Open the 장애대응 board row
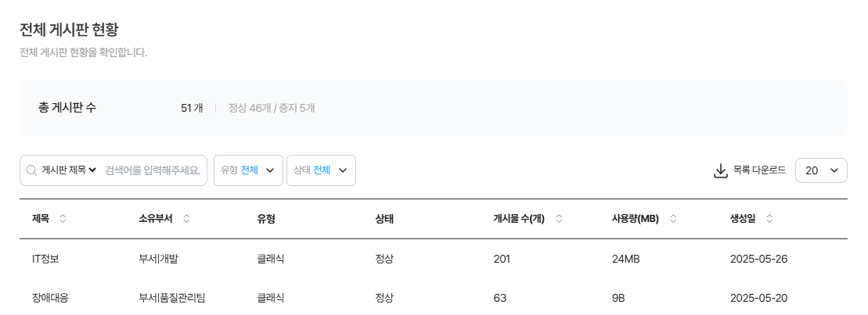Screen dimensions: 868x315 pos(50,298)
